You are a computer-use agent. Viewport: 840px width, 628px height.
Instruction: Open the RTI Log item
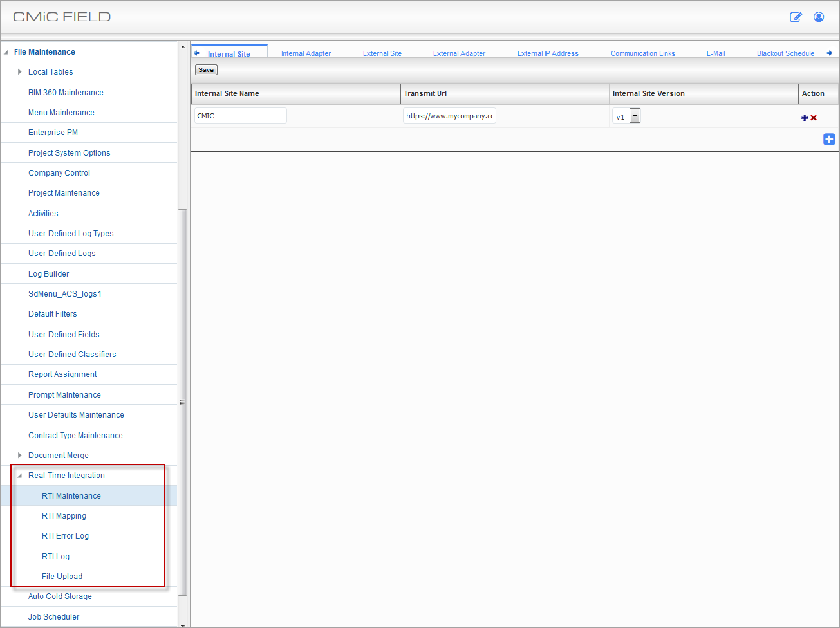coord(55,557)
